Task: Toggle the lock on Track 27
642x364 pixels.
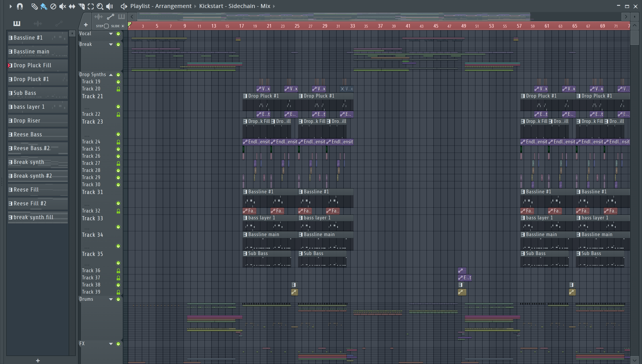Action: click(x=118, y=163)
